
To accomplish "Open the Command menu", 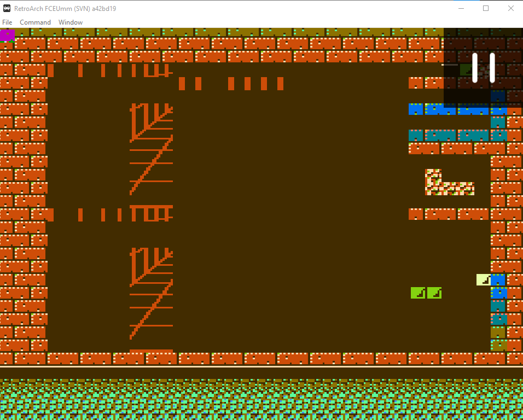I will [x=35, y=22].
